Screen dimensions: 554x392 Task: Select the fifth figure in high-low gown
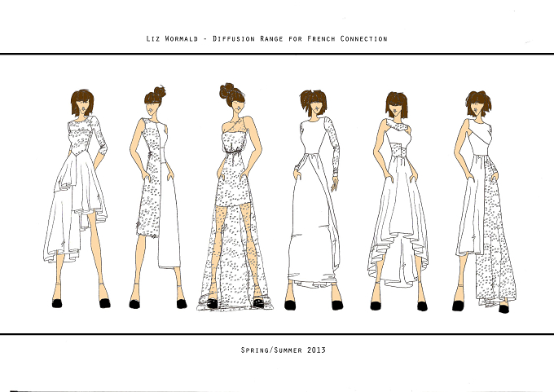coord(398,201)
